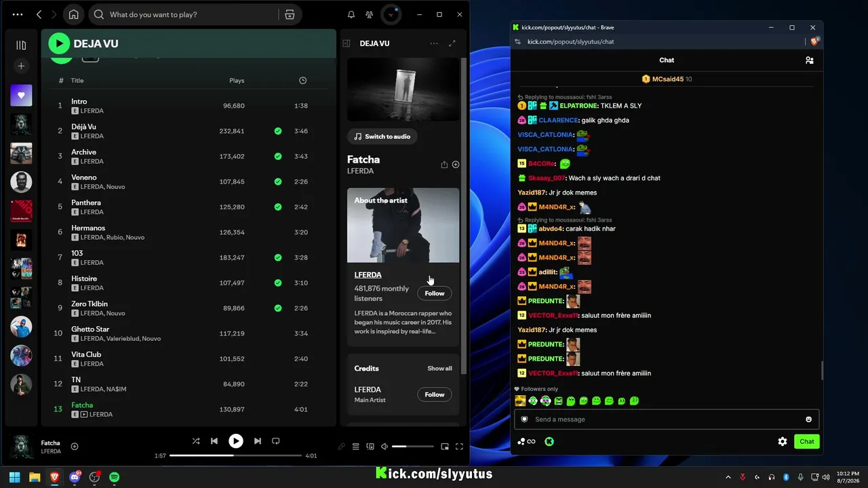Toggle saved checkmark for Zero Tklbin
The height and width of the screenshot is (488, 868).
pyautogui.click(x=278, y=308)
